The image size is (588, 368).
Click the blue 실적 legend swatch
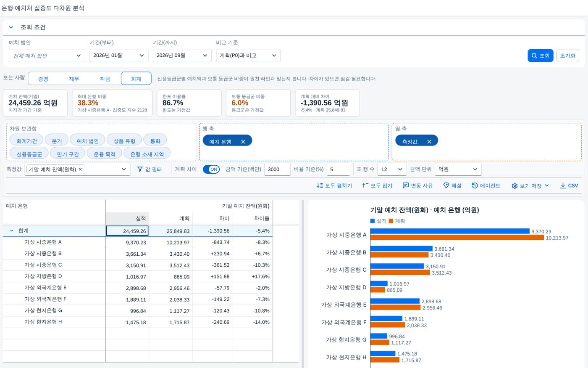373,221
